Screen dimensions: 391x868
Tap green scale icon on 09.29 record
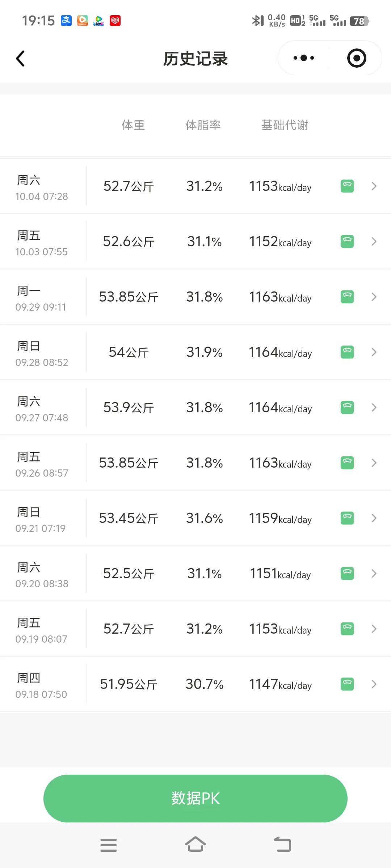coord(347,297)
